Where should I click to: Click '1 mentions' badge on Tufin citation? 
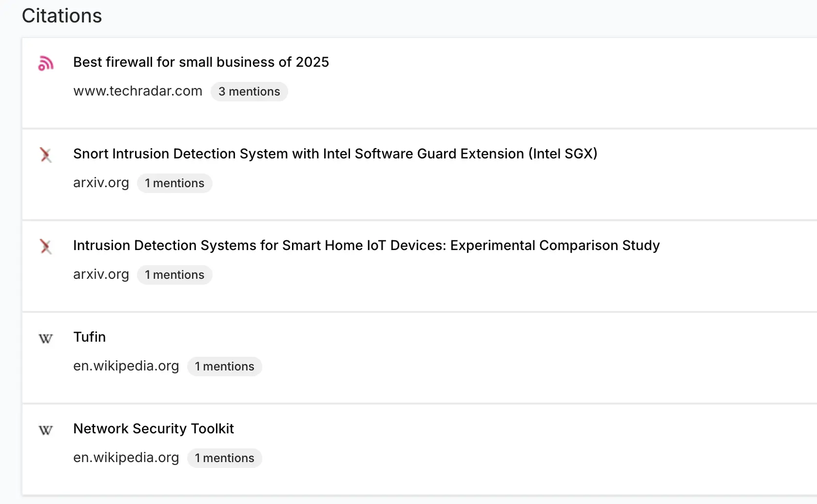click(225, 367)
